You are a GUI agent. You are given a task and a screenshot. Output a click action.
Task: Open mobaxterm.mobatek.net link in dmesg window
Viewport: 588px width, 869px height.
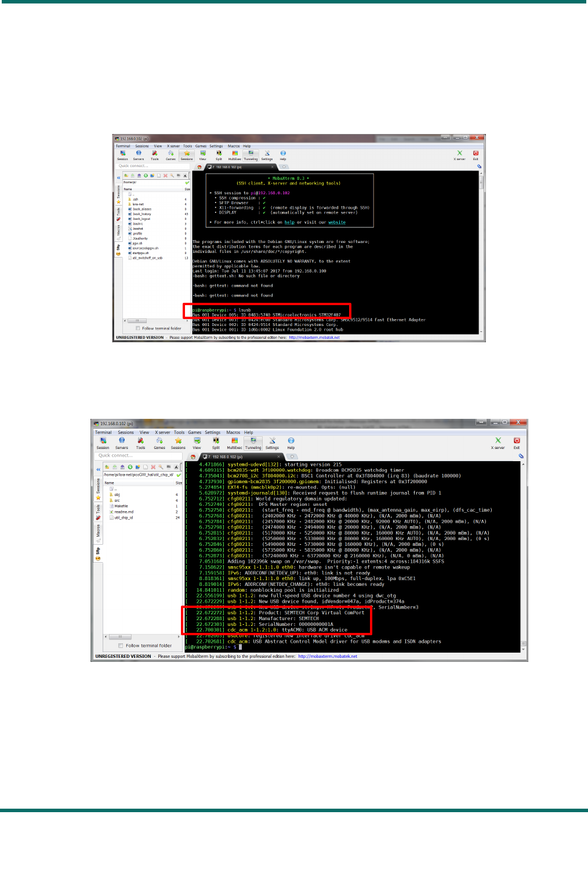point(328,656)
